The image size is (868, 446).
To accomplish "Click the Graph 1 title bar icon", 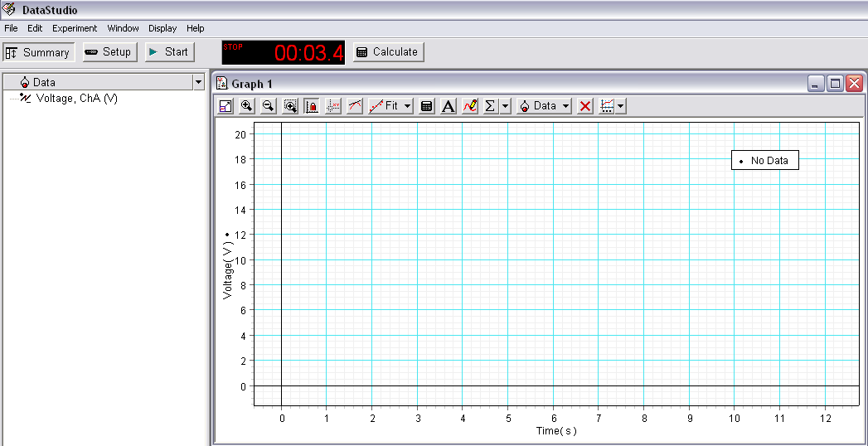I will [x=222, y=84].
